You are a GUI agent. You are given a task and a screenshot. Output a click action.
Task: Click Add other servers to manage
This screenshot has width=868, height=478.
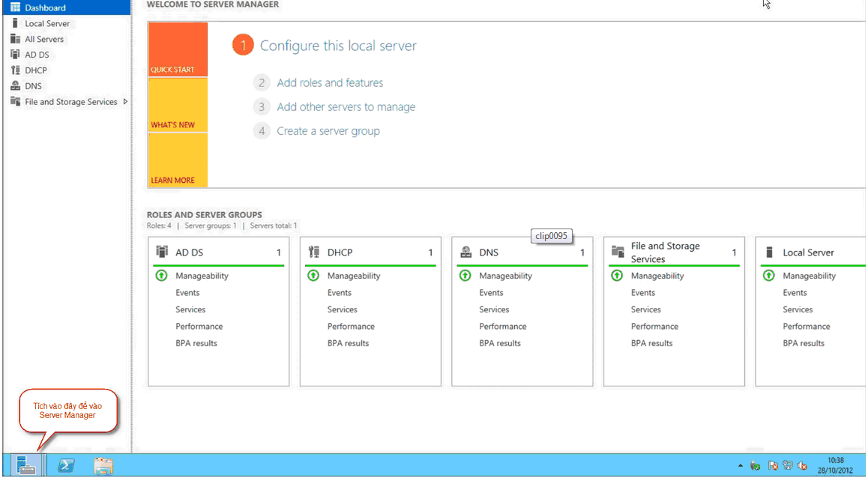coord(346,107)
